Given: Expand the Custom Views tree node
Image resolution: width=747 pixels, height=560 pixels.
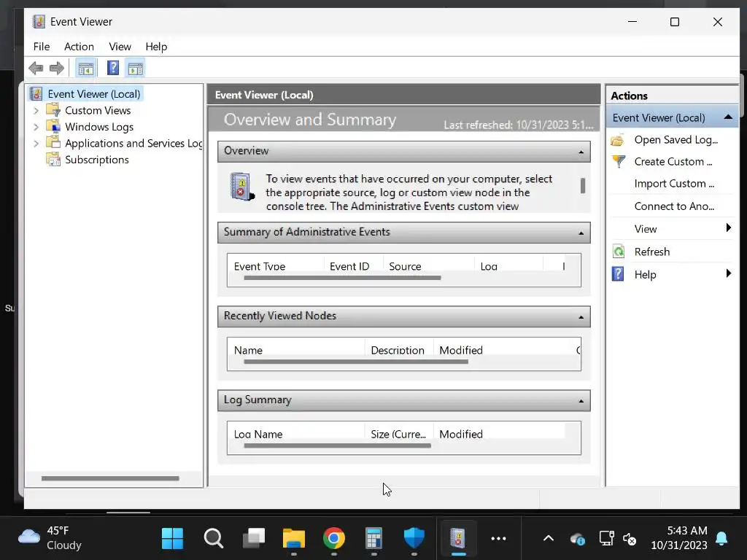Looking at the screenshot, I should [x=36, y=111].
